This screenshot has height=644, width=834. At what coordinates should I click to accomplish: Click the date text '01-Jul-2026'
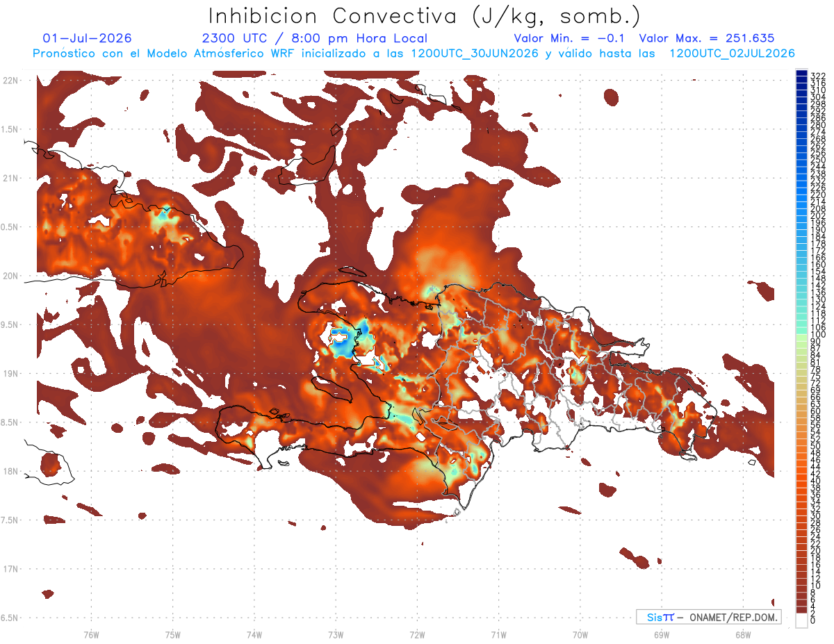(x=87, y=38)
